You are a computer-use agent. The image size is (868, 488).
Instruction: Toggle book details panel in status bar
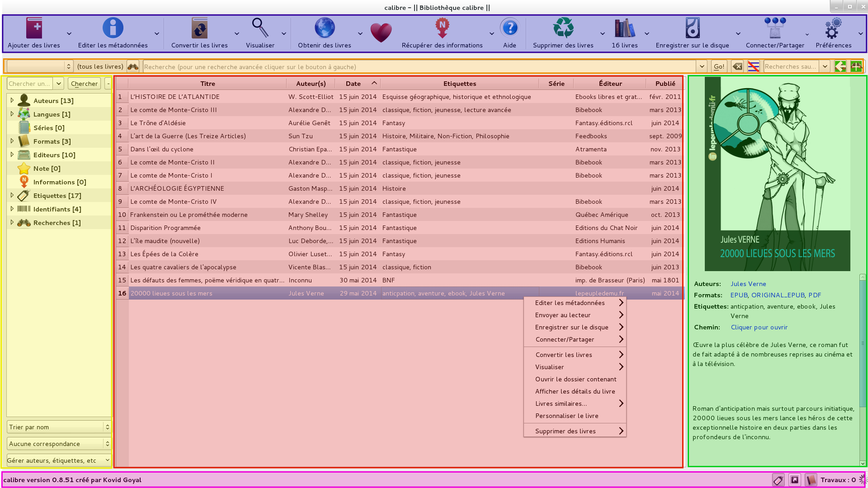pos(811,480)
